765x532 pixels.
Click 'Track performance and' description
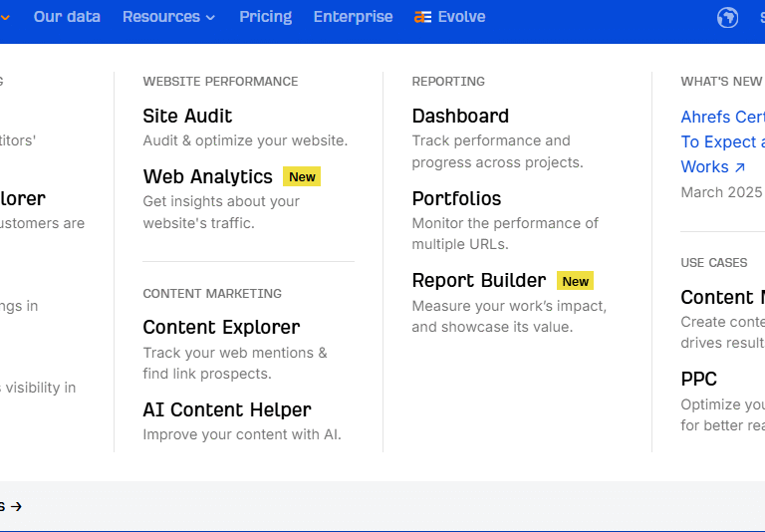491,140
